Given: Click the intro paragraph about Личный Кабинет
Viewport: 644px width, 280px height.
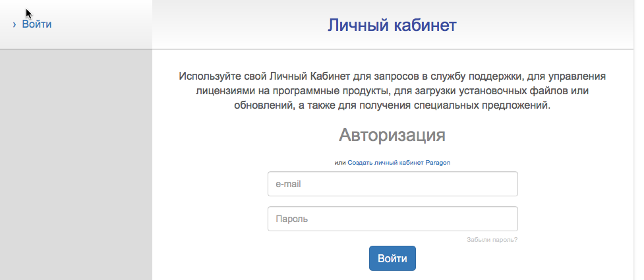Looking at the screenshot, I should pyautogui.click(x=392, y=91).
